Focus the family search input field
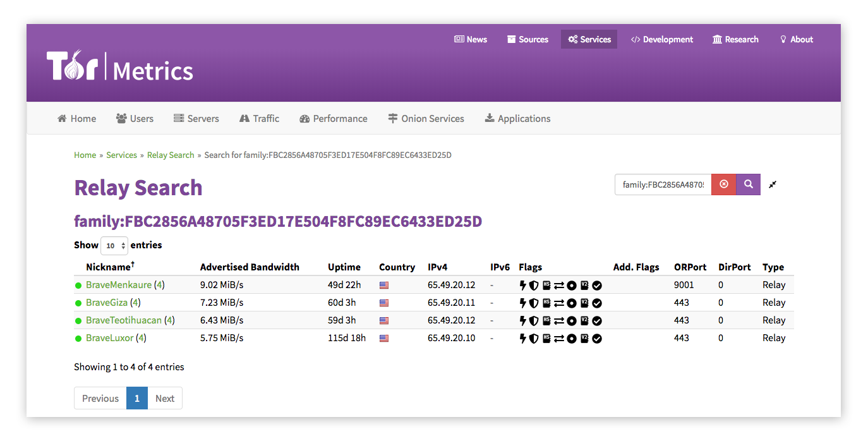 pyautogui.click(x=663, y=184)
